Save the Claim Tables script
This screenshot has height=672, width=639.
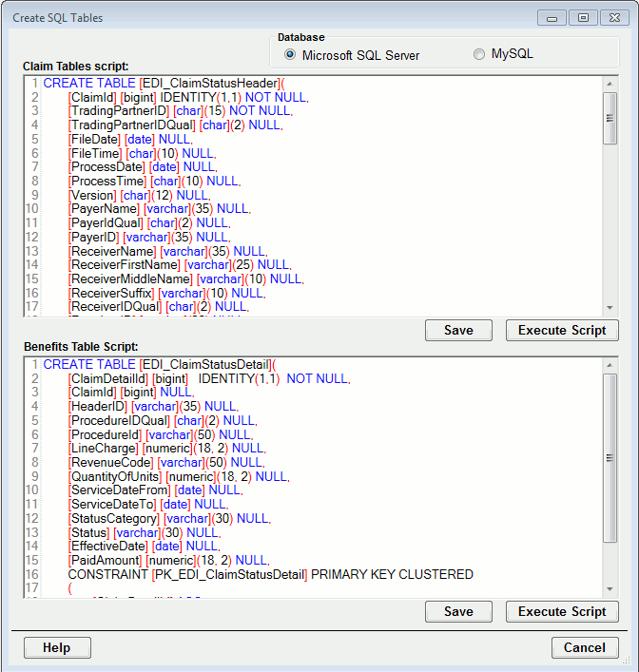(x=458, y=331)
